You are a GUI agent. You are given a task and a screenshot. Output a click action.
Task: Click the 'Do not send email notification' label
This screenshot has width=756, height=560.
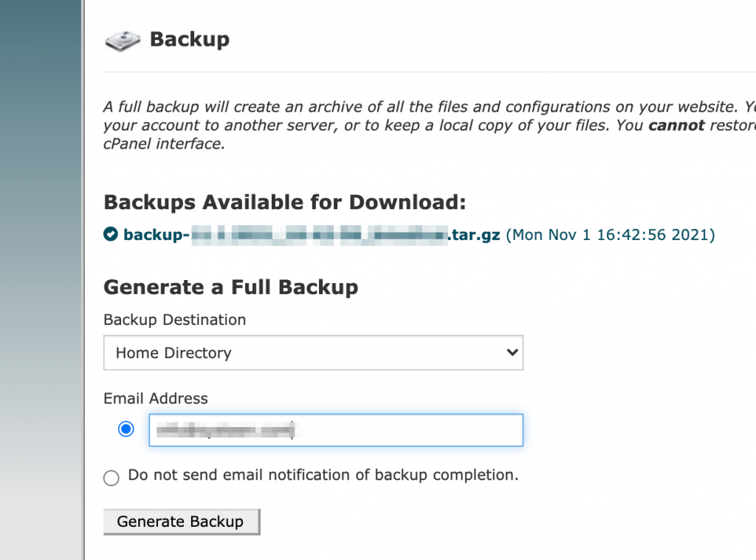coord(323,475)
